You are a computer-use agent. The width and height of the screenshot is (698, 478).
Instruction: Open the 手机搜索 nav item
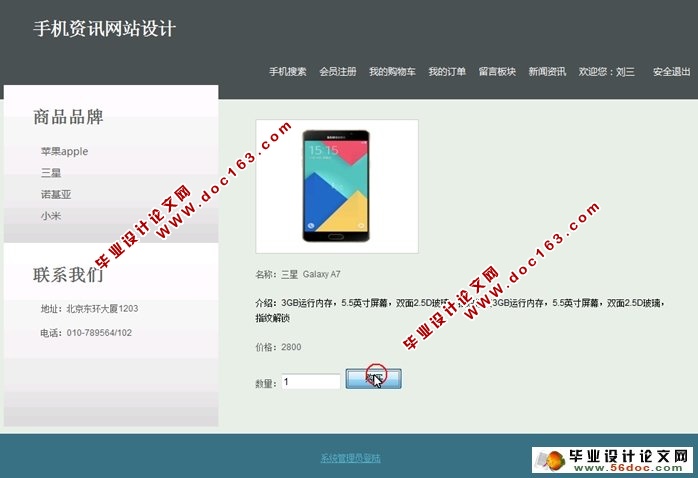point(288,72)
